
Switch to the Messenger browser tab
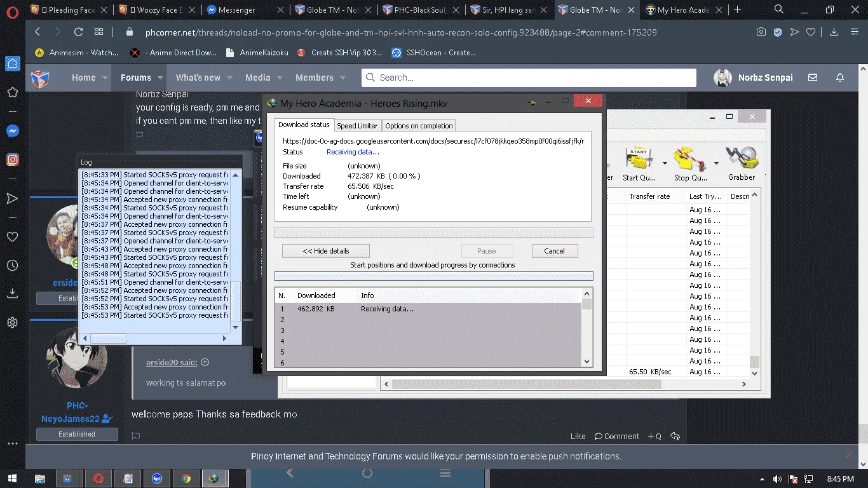pos(244,10)
